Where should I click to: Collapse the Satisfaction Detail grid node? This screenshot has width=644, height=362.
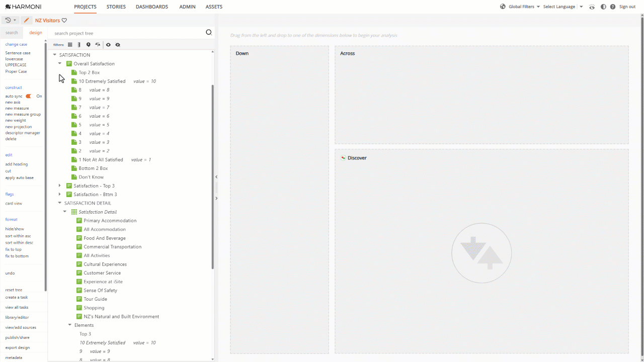point(65,212)
